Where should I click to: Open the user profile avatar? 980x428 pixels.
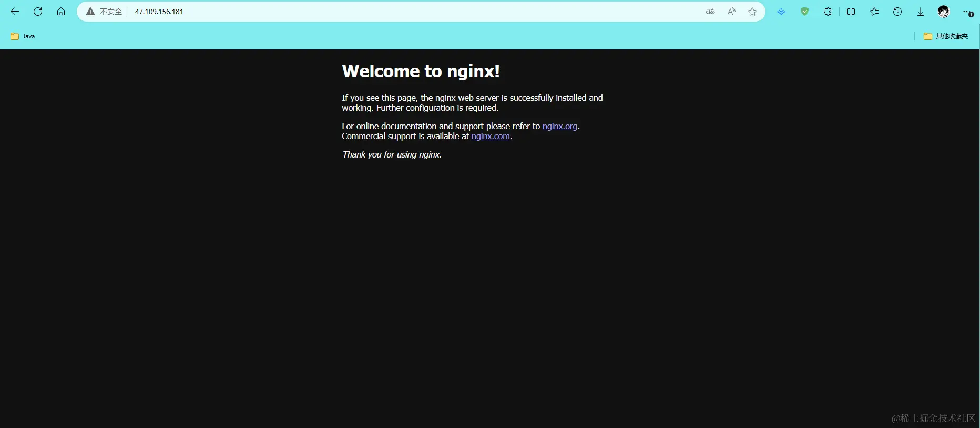pyautogui.click(x=944, y=12)
